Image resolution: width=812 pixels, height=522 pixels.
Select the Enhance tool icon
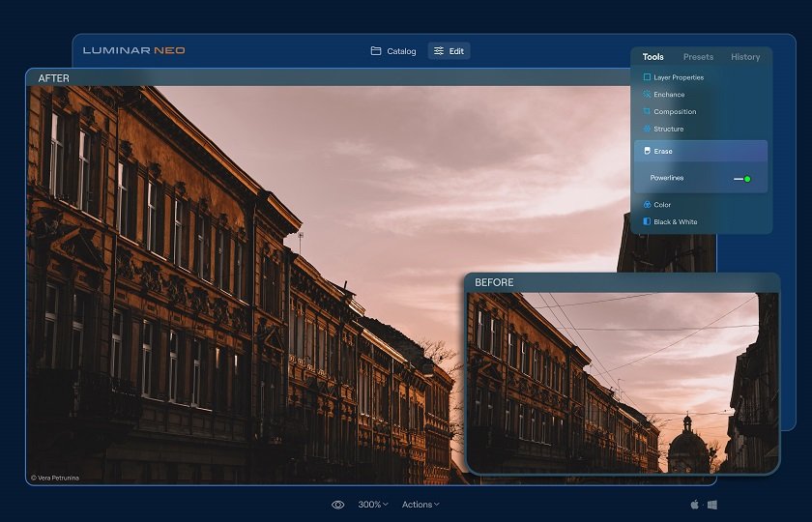(647, 95)
